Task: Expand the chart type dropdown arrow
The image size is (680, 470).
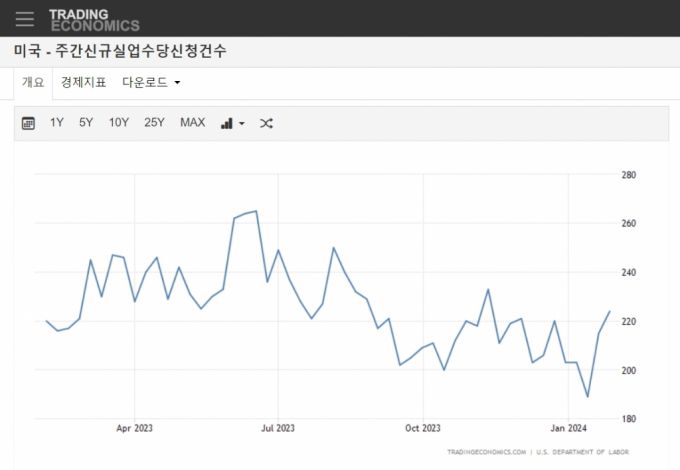Action: pyautogui.click(x=242, y=124)
